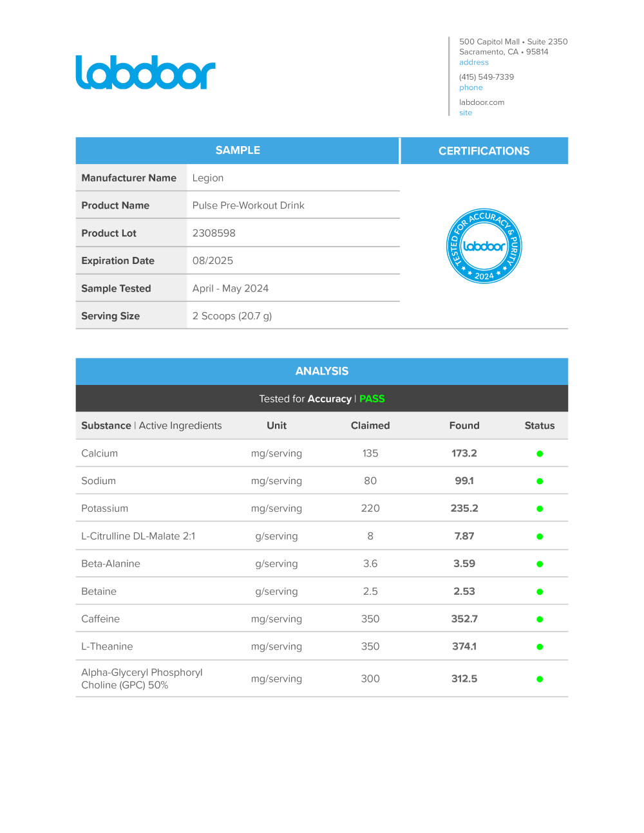Select the 'Potassium' ingredient name

point(104,509)
